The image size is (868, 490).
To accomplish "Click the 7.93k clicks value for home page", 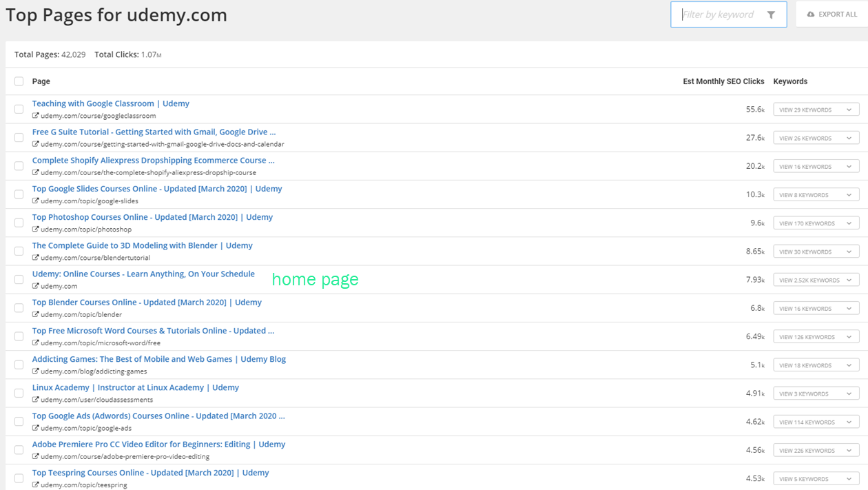I will pyautogui.click(x=755, y=280).
